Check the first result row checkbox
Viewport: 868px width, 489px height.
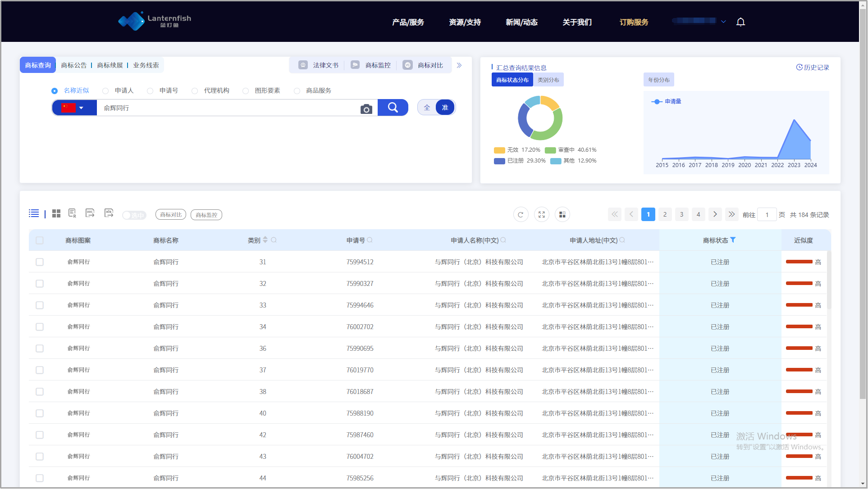[40, 262]
